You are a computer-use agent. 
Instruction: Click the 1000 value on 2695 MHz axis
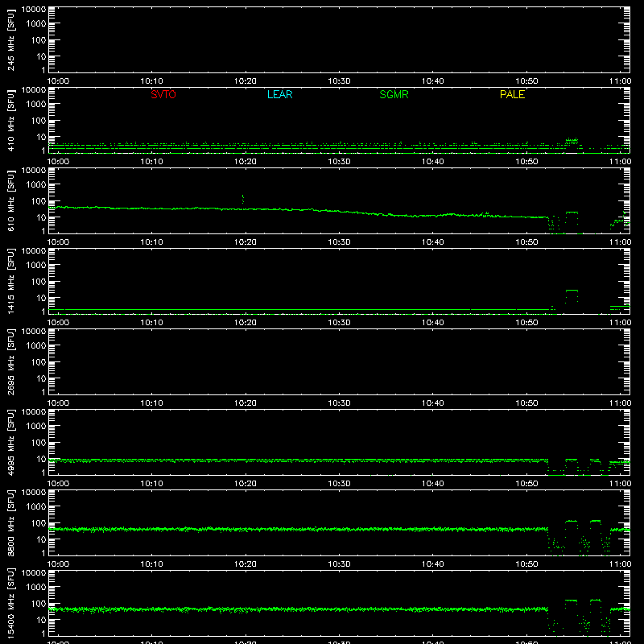click(x=36, y=346)
